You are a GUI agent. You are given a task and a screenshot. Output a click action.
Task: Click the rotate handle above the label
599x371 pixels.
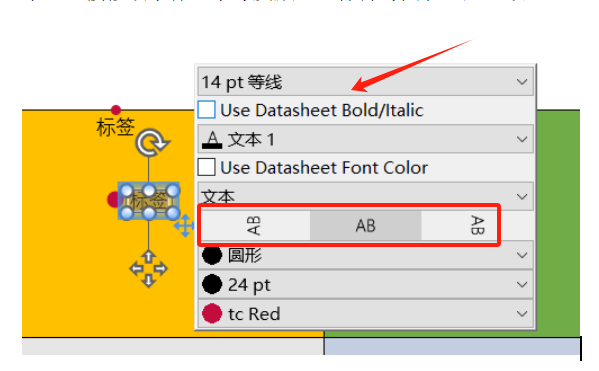point(152,143)
